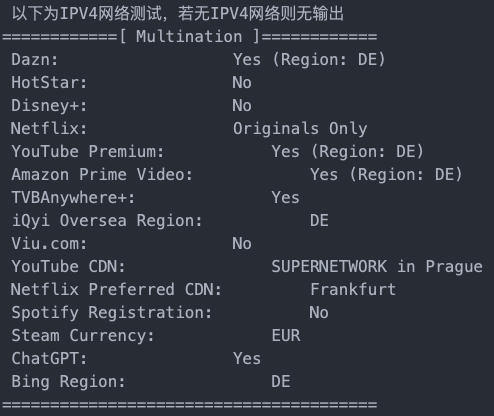Click the Steam Currency EUR value

click(x=286, y=336)
